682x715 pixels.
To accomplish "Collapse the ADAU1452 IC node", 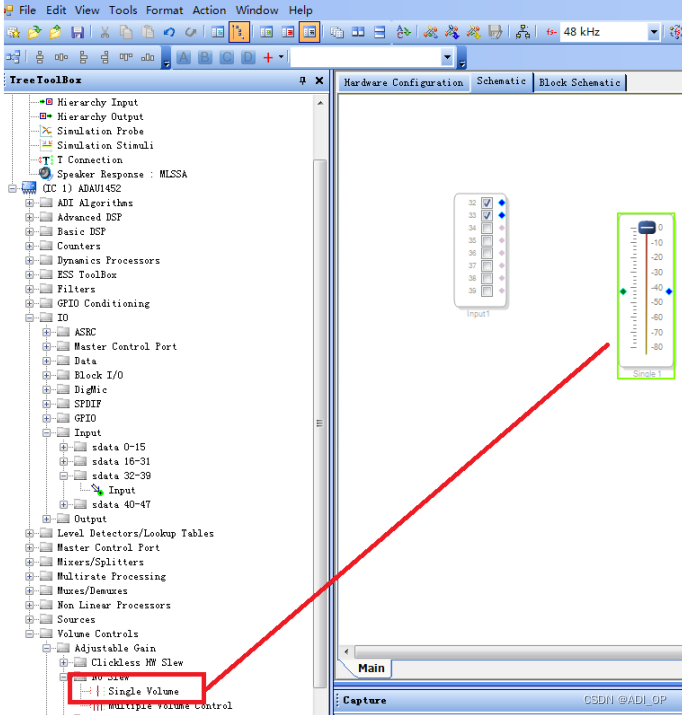I will [12, 188].
